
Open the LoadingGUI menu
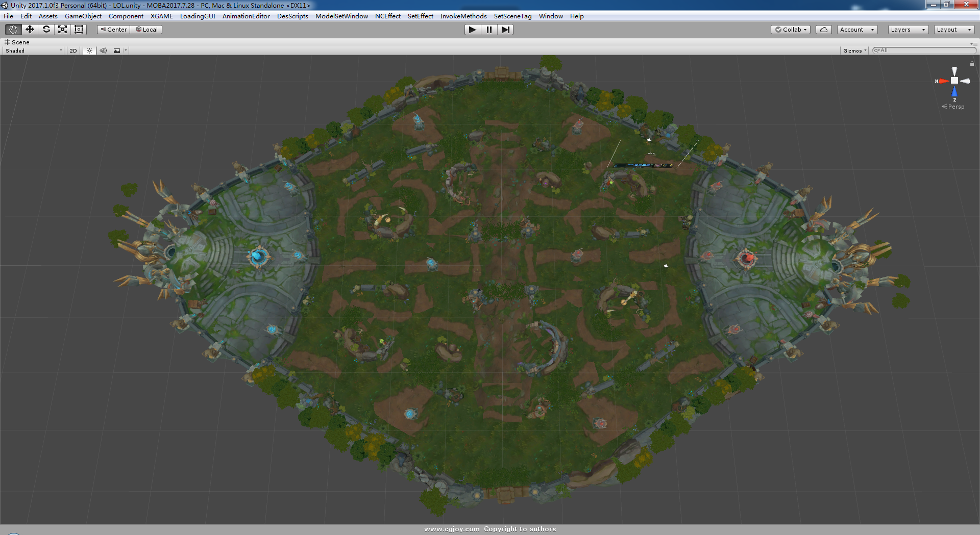tap(198, 16)
